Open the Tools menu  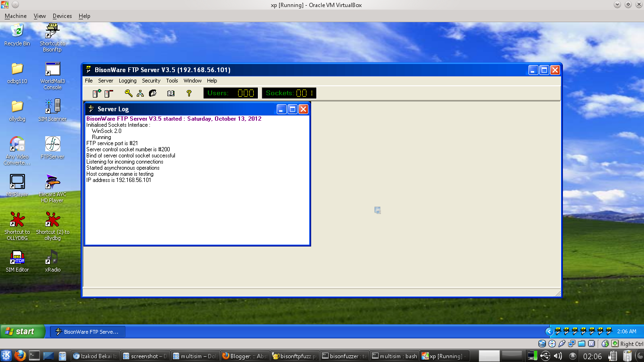click(172, 81)
